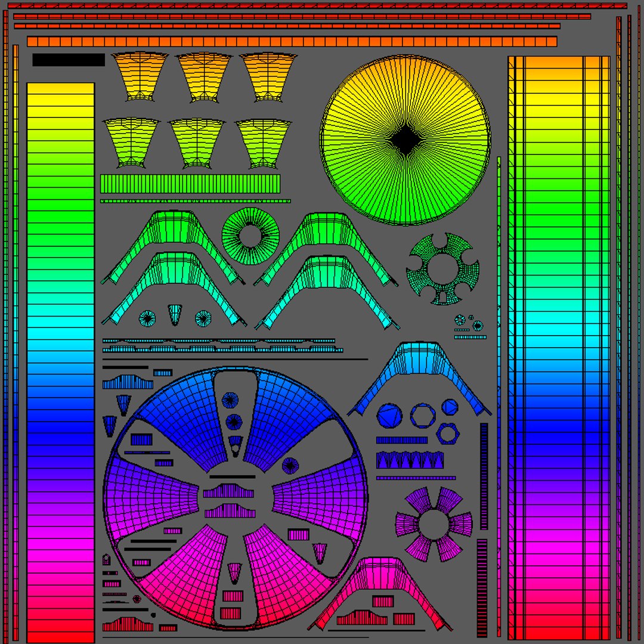Screen dimensions: 644x644
Task: Select the middle orange trapezoid in top row
Action: (x=204, y=77)
